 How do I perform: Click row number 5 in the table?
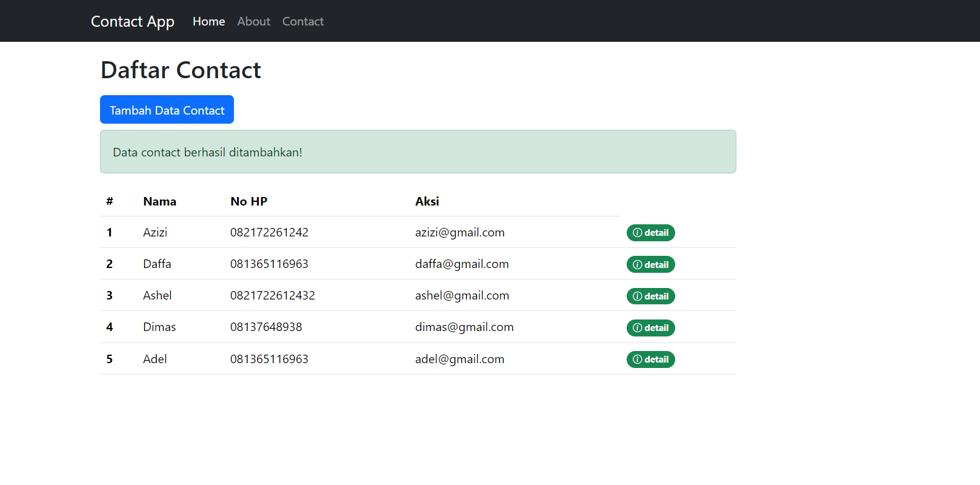pyautogui.click(x=110, y=359)
